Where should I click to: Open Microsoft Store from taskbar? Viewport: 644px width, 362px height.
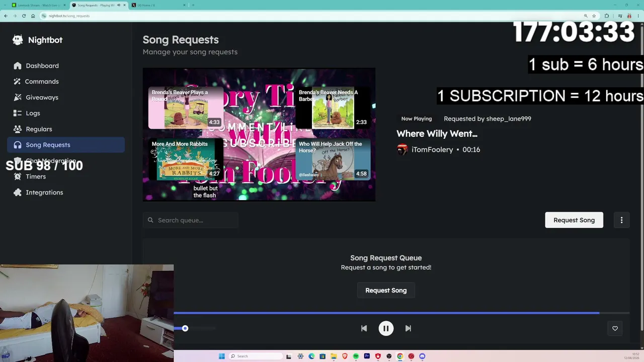pos(323,356)
